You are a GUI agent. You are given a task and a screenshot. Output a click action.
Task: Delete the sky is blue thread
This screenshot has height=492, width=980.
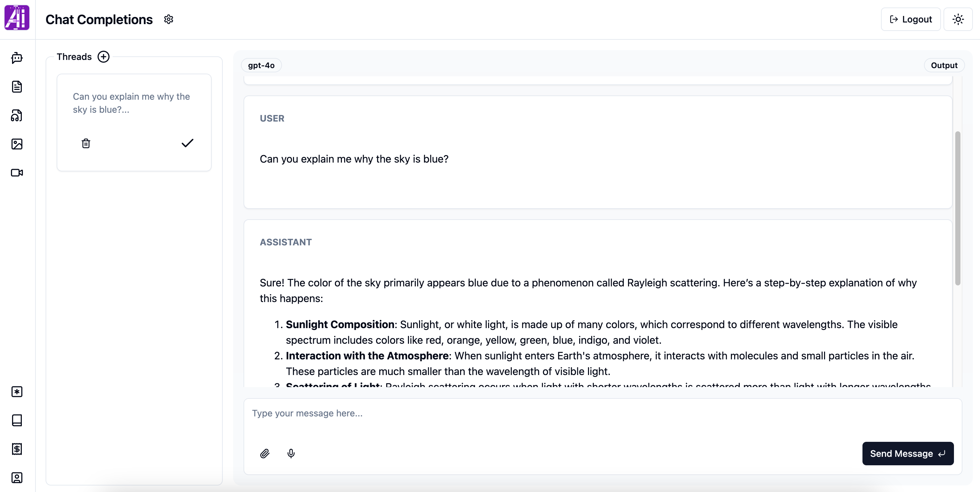(86, 143)
